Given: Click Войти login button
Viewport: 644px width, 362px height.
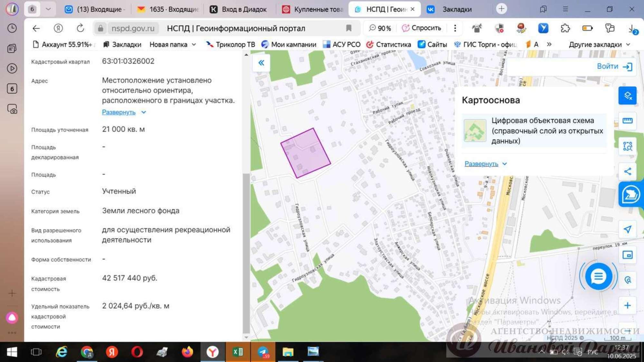Looking at the screenshot, I should [614, 66].
